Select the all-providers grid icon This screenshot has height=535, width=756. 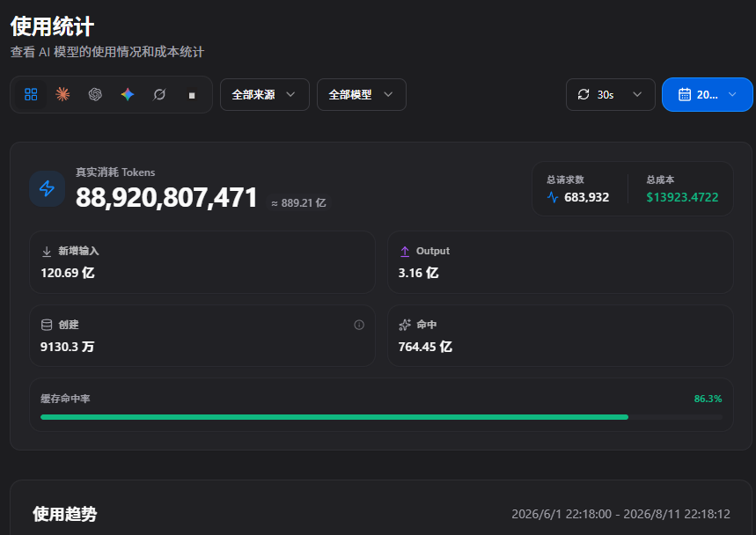[x=31, y=94]
